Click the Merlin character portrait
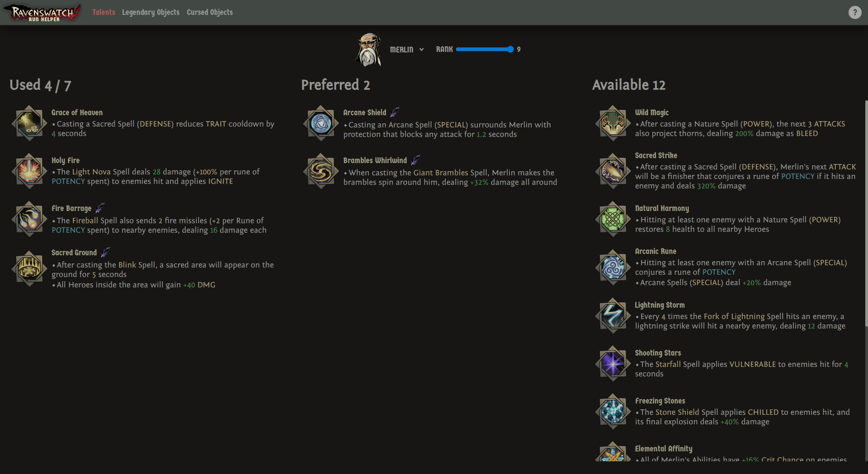 [369, 50]
